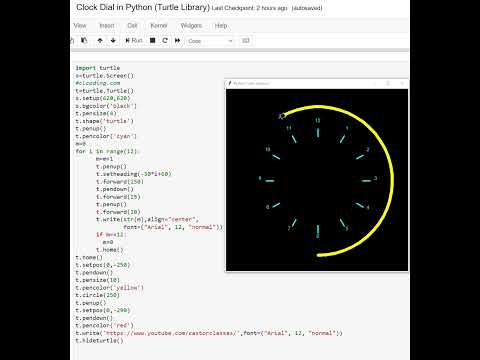Click the 't.pensize(10)' code line
This screenshot has width=480, height=360.
[x=98, y=280]
